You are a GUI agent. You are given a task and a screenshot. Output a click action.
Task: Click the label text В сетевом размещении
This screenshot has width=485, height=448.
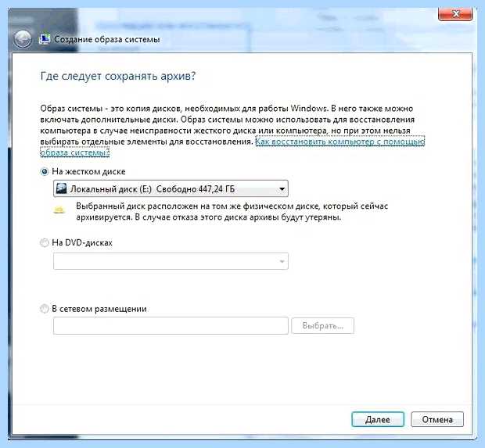99,309
